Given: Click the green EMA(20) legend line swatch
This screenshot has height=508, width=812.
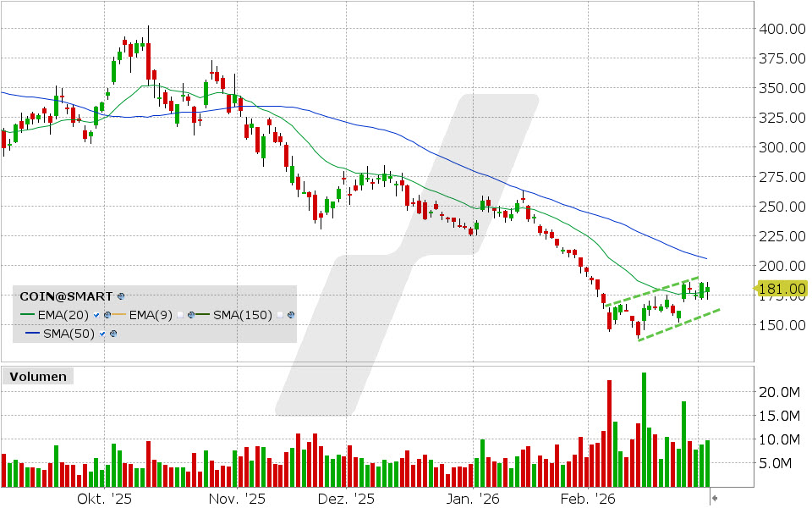Looking at the screenshot, I should coord(27,315).
